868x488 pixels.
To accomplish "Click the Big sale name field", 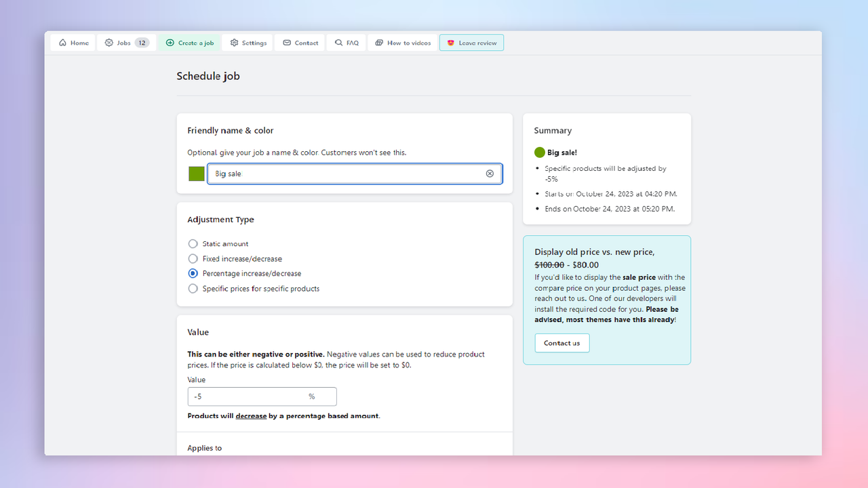I will click(x=355, y=174).
